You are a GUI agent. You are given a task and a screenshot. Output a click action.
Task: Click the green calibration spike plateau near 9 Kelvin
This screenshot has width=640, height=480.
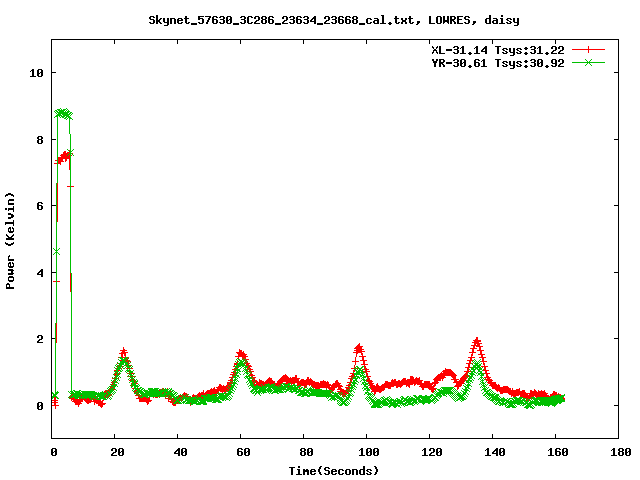(x=63, y=114)
